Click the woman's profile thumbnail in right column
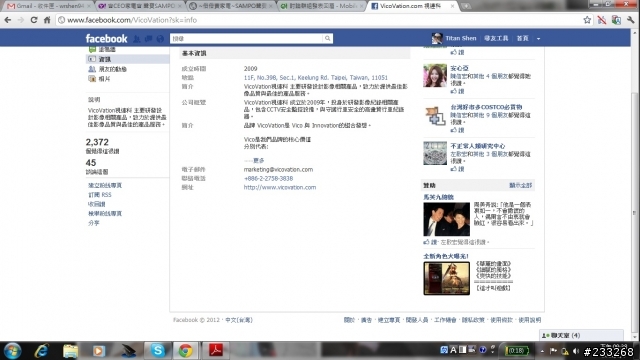The height and width of the screenshot is (360, 640). (435, 76)
